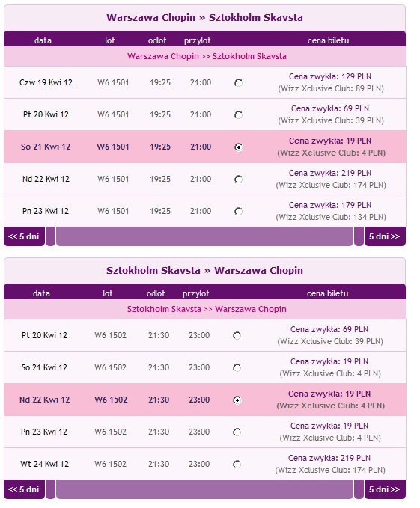Go to previous 5 days for outbound flights
Image resolution: width=420 pixels, height=508 pixels.
tap(24, 236)
